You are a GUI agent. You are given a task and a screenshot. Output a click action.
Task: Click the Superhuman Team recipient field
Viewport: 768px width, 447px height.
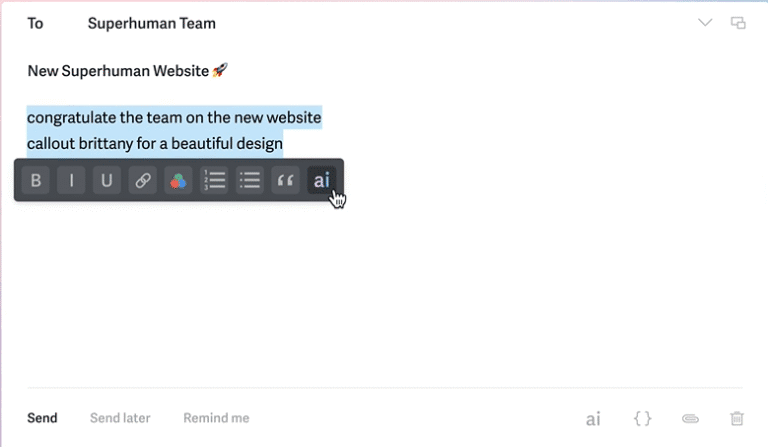pos(152,23)
